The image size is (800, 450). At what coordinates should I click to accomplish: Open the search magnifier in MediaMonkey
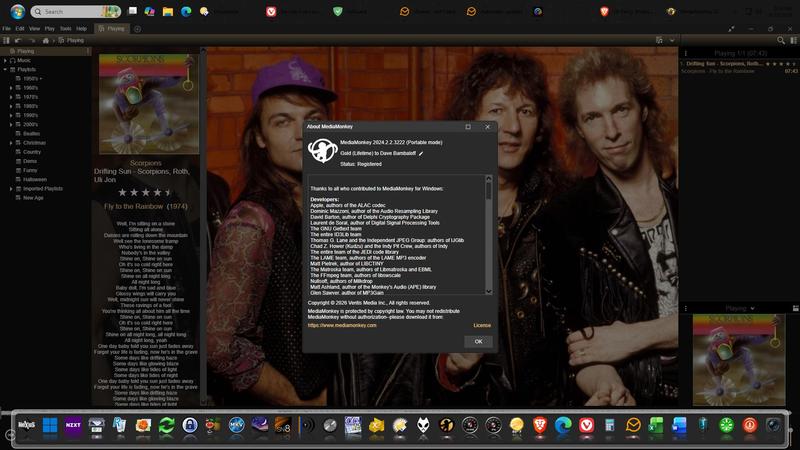pyautogui.click(x=781, y=40)
